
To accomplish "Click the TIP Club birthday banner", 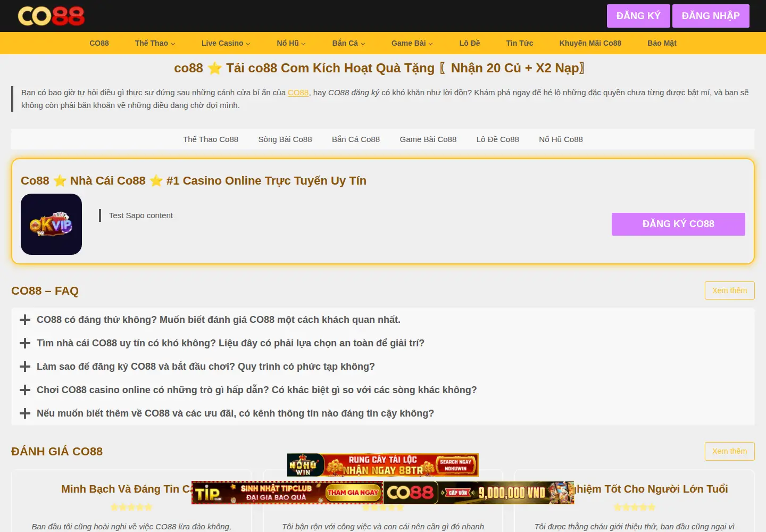I will tap(287, 493).
